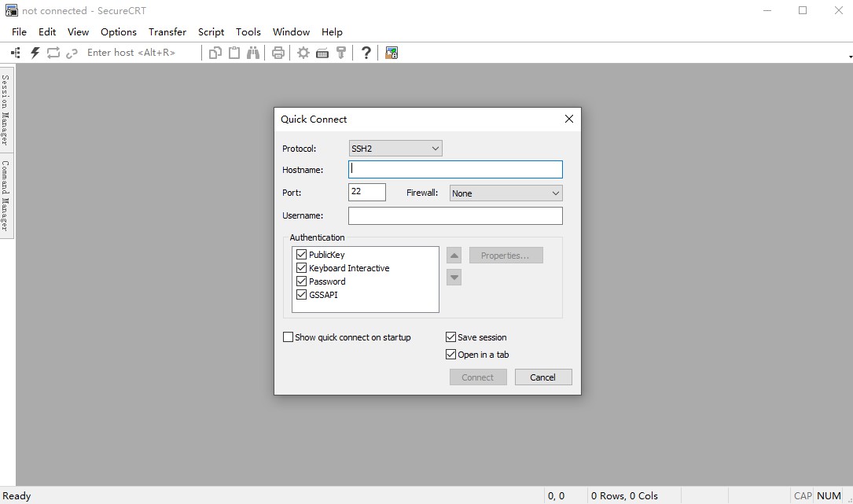Click the Disconnect chain-link icon
This screenshot has height=504, width=853.
coord(72,53)
